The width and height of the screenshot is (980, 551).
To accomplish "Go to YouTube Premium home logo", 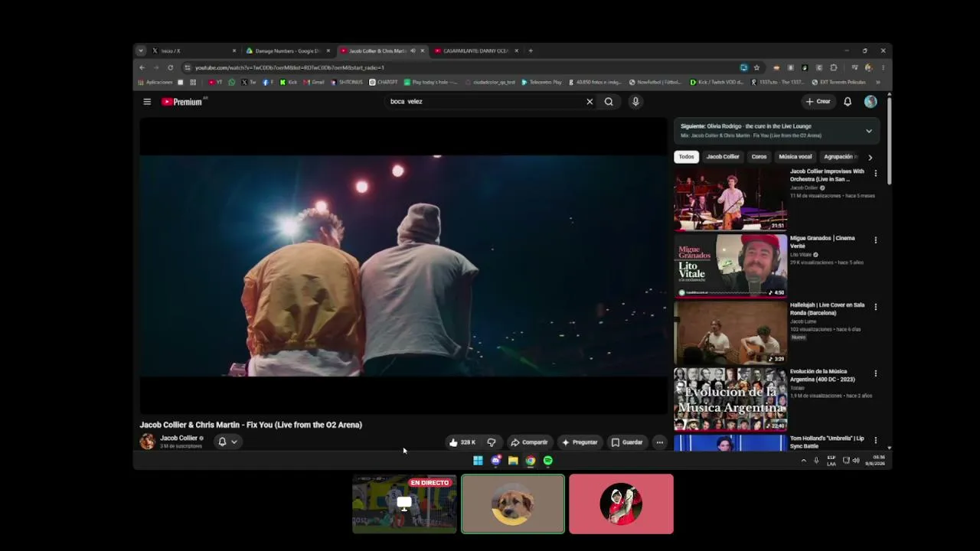I will 182,102.
